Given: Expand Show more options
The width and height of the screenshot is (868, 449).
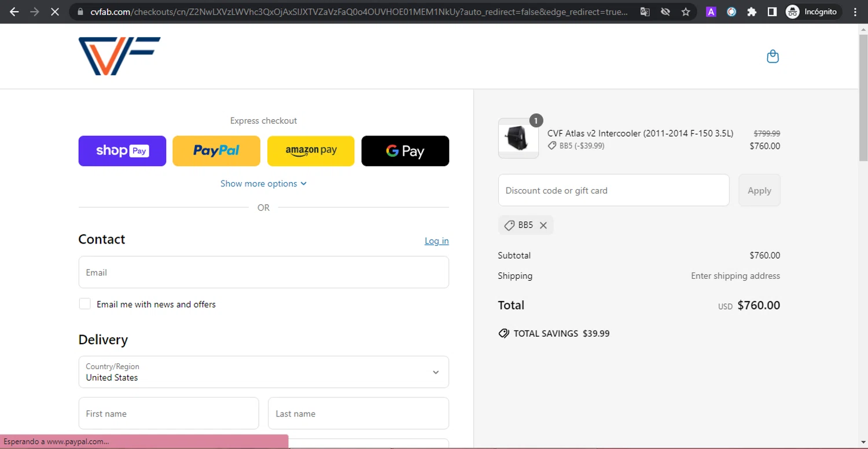Looking at the screenshot, I should tap(263, 183).
